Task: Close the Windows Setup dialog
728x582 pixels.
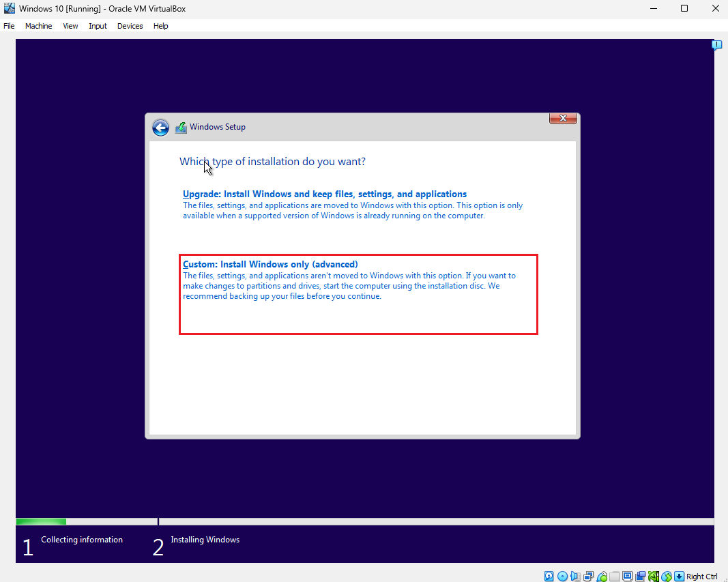Action: (563, 118)
